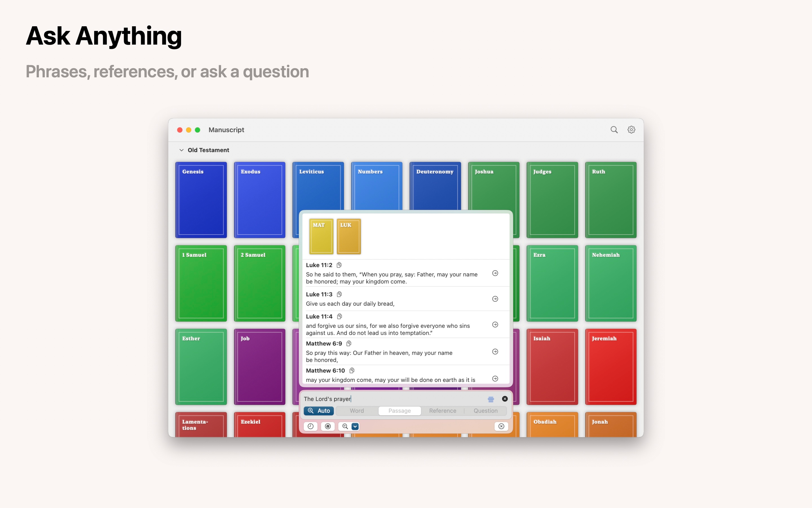Select the "Luke 11:4" reference heading

[x=319, y=316]
